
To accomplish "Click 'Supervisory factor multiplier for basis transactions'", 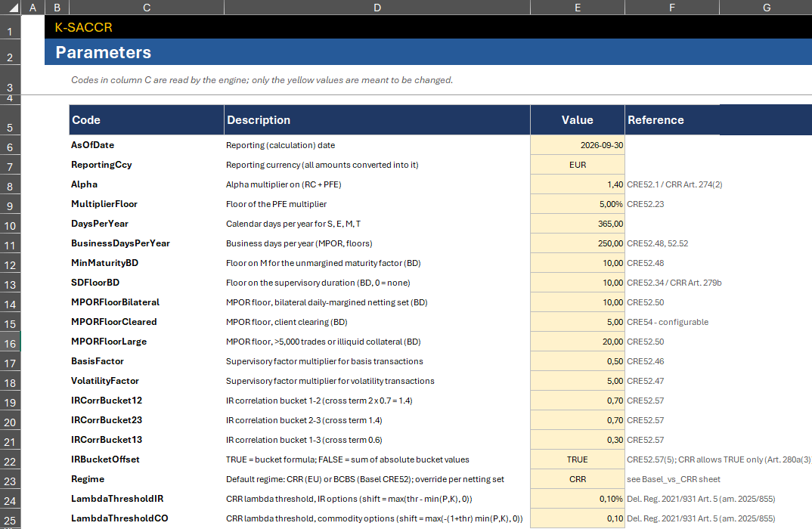I will 324,361.
